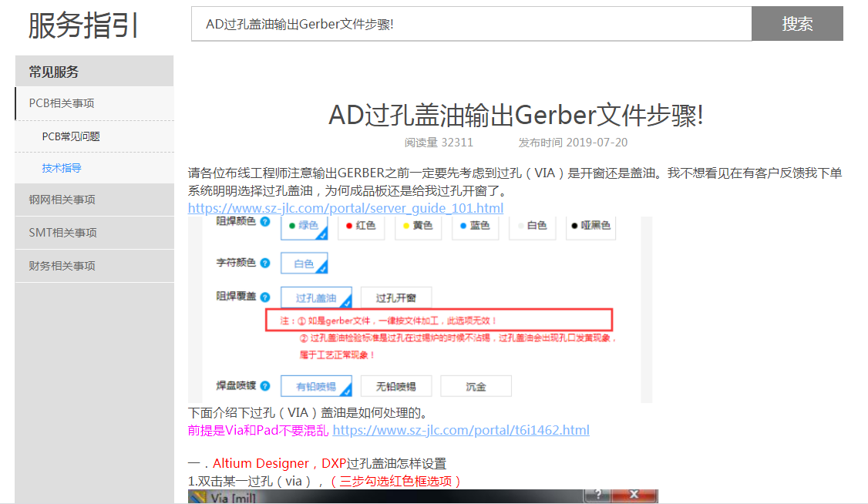Click help icon beside 焊盘喷镀
This screenshot has width=868, height=504.
[265, 385]
